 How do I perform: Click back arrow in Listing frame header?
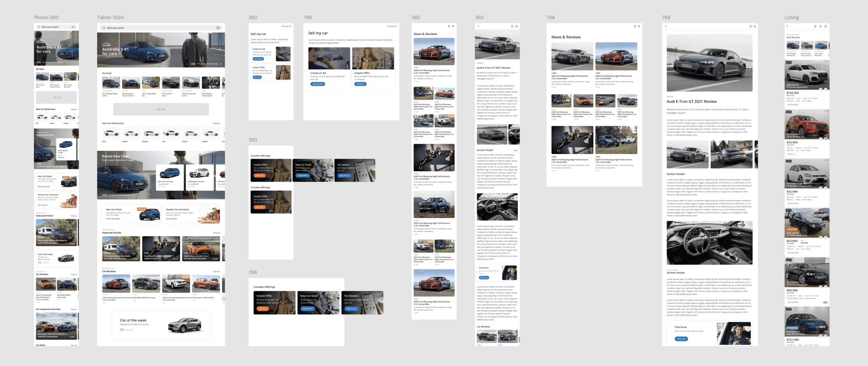[x=787, y=26]
